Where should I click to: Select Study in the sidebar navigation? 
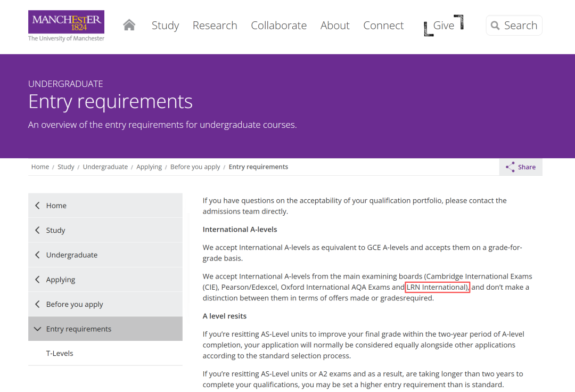pyautogui.click(x=105, y=230)
